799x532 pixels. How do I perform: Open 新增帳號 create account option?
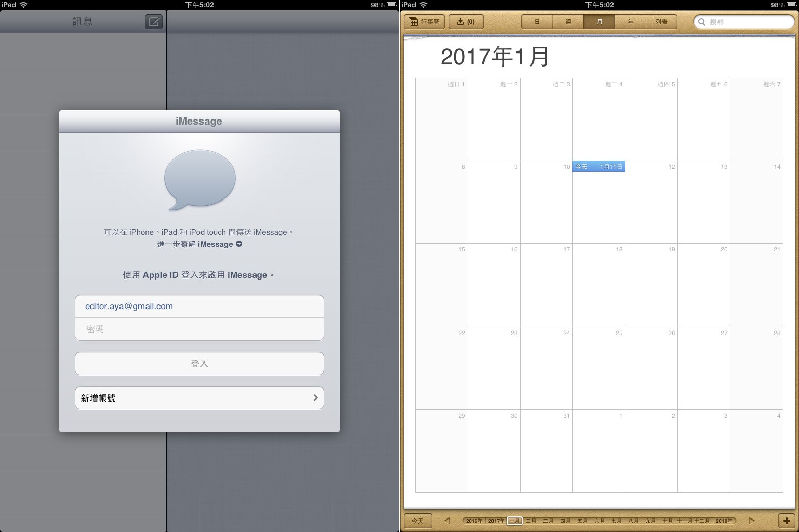(199, 398)
